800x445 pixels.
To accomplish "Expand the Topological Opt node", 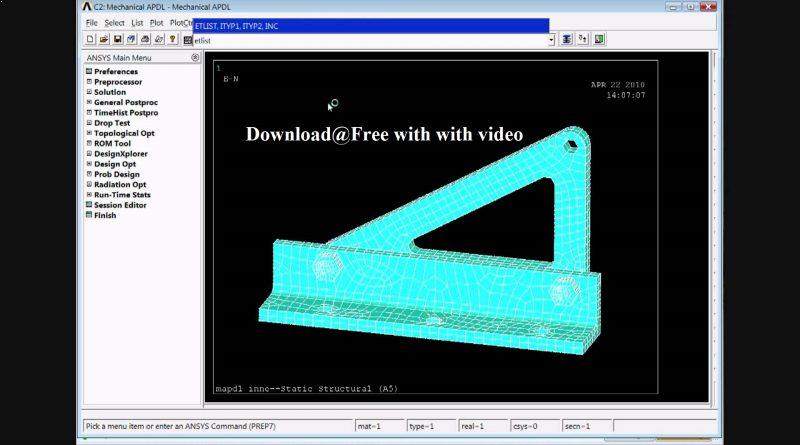I will pos(89,133).
